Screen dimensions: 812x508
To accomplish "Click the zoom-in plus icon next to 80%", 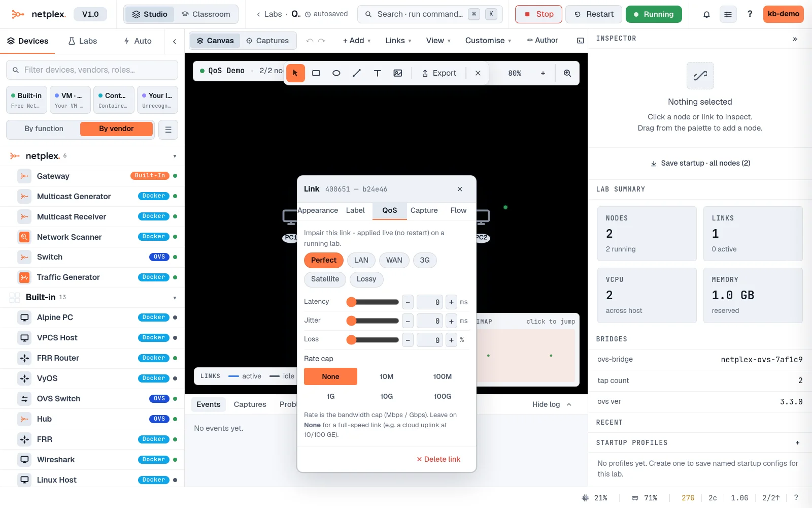I will 543,73.
